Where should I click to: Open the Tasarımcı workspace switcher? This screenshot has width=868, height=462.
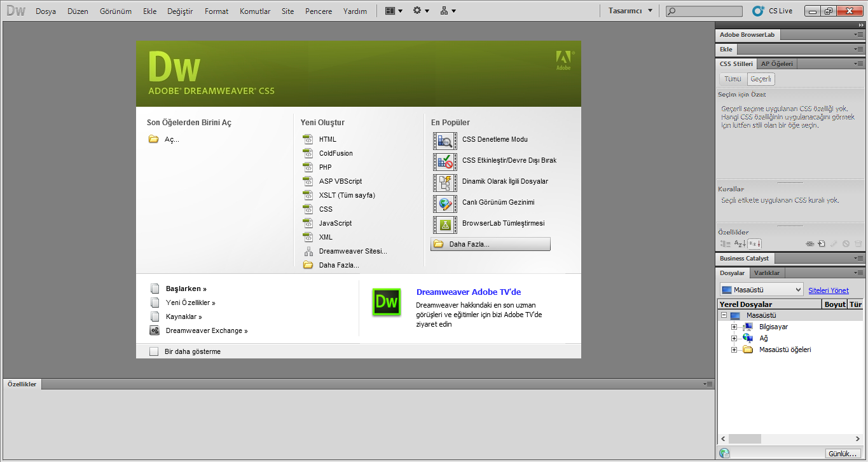point(630,11)
